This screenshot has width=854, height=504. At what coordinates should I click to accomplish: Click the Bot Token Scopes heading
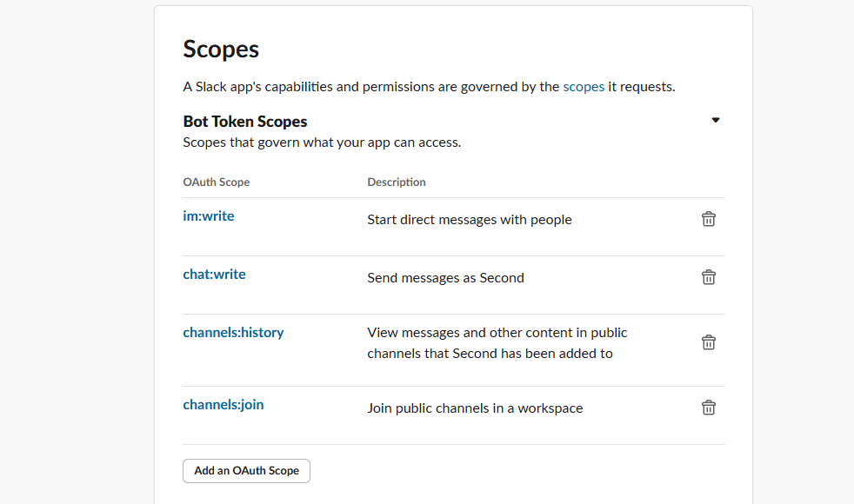point(244,121)
